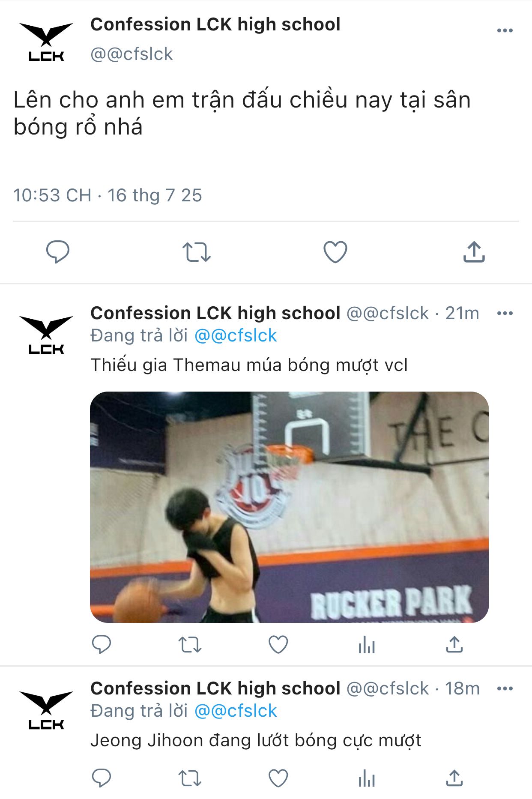Retweet the Themau basketball photo tweet
The width and height of the screenshot is (532, 799).
pos(190,644)
